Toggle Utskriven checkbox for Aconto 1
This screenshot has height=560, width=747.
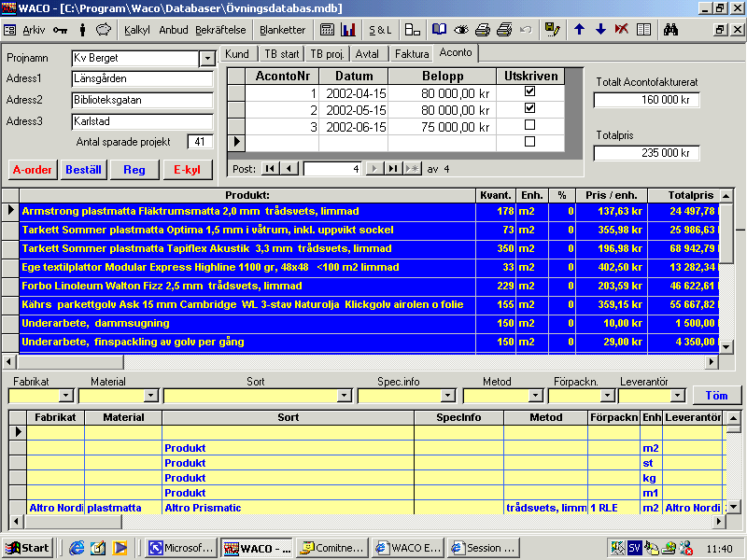coord(529,91)
